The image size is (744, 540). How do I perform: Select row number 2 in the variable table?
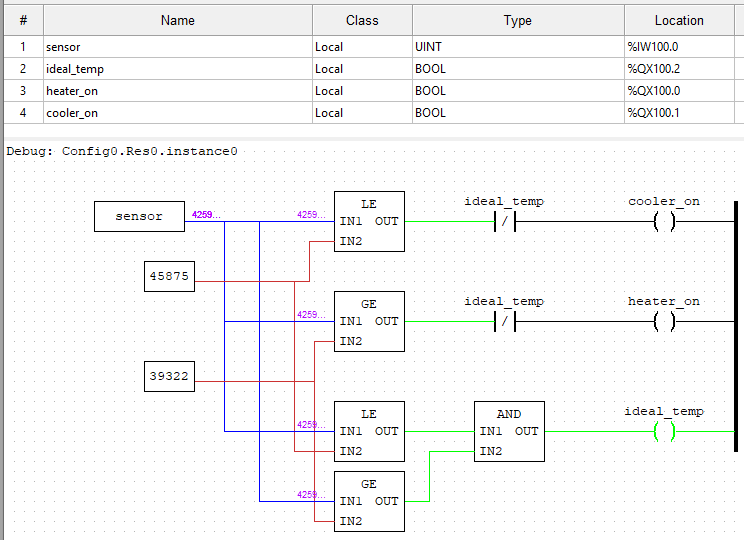click(x=23, y=69)
